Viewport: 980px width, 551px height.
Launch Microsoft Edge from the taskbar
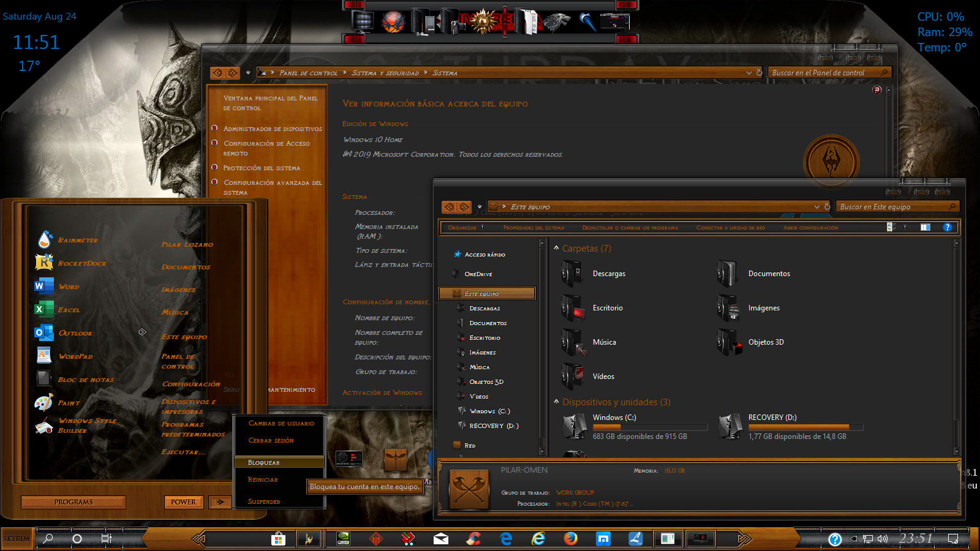[505, 539]
